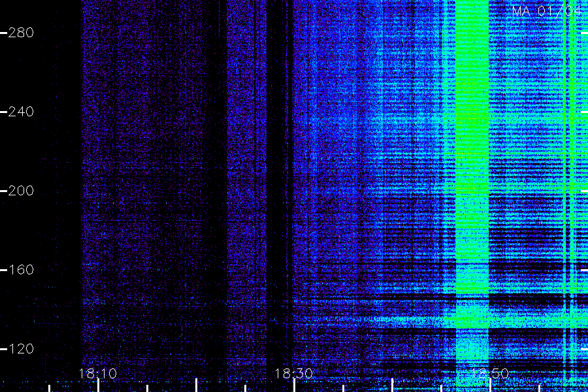This screenshot has height=392, width=588.
Task: Click the 160 frequency axis label
Action: coord(21,270)
